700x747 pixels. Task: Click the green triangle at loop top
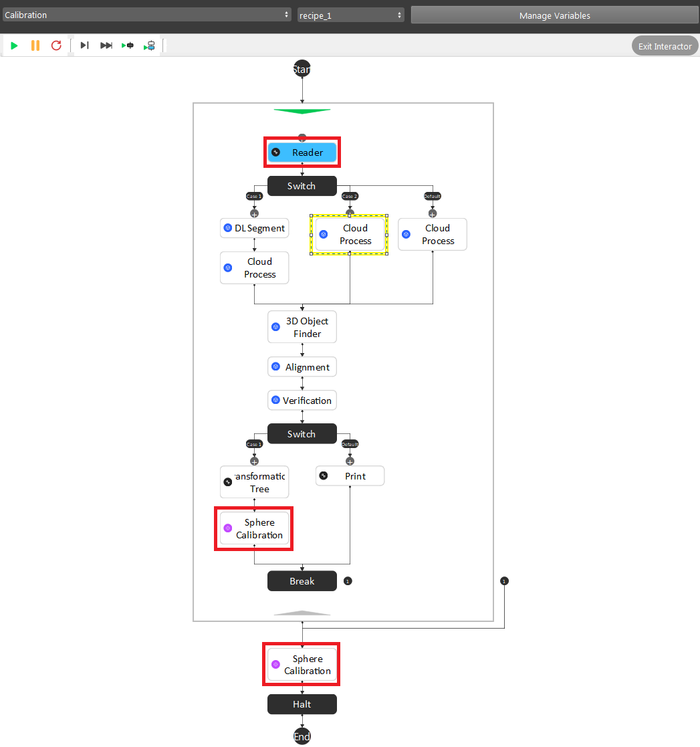click(302, 112)
